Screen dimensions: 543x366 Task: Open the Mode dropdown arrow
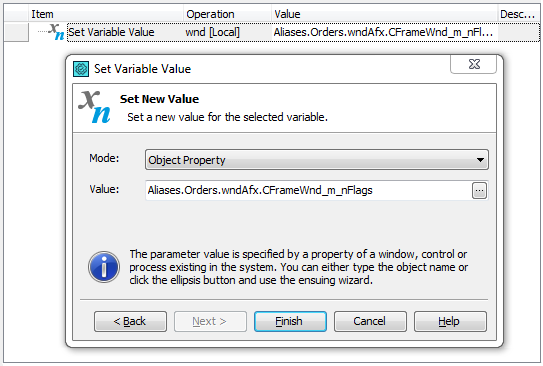[x=480, y=160]
